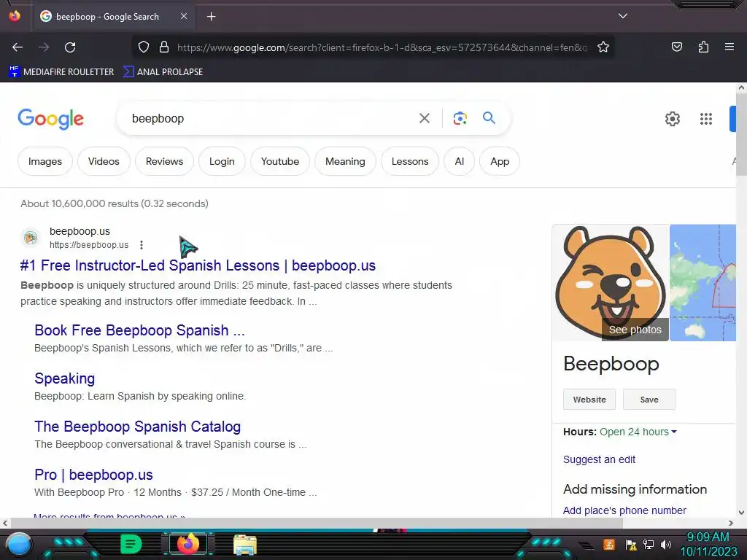
Task: Click the Action Center flag tray icon
Action: [x=631, y=544]
